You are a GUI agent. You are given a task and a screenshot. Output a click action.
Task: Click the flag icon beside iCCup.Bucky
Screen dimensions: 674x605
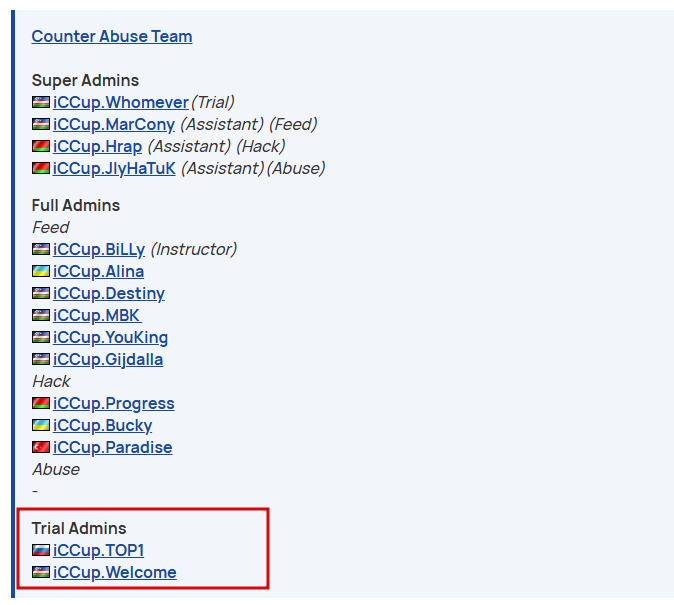(41, 425)
